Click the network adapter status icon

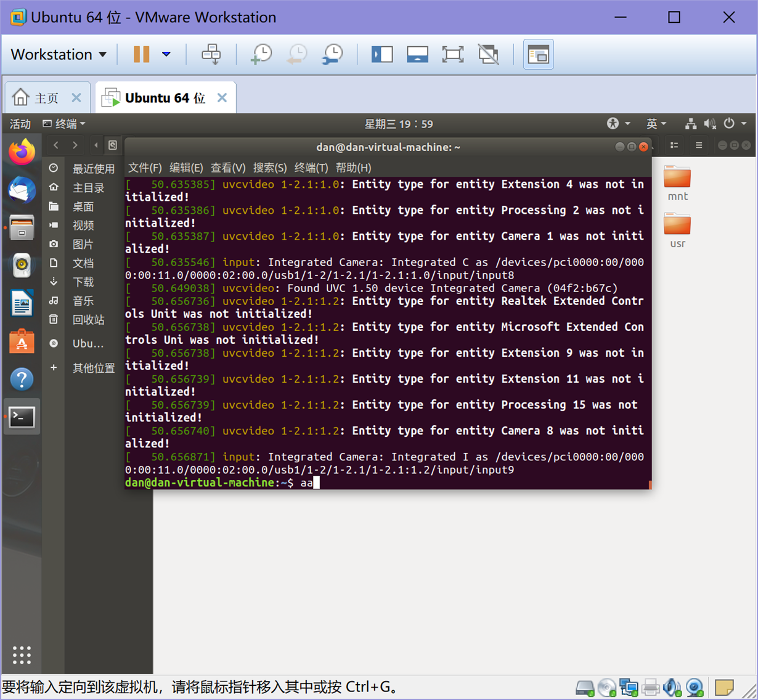tap(629, 687)
